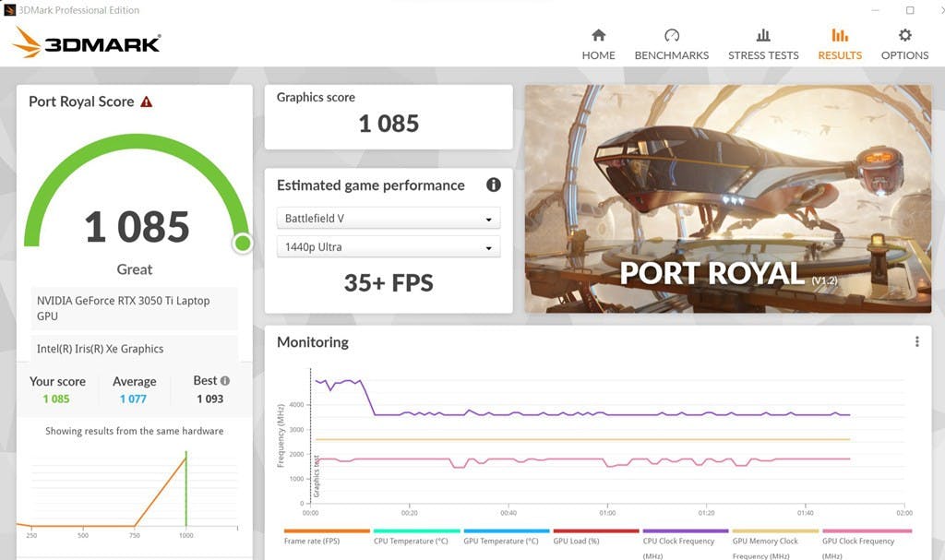Click the 3DMark logo

click(88, 42)
